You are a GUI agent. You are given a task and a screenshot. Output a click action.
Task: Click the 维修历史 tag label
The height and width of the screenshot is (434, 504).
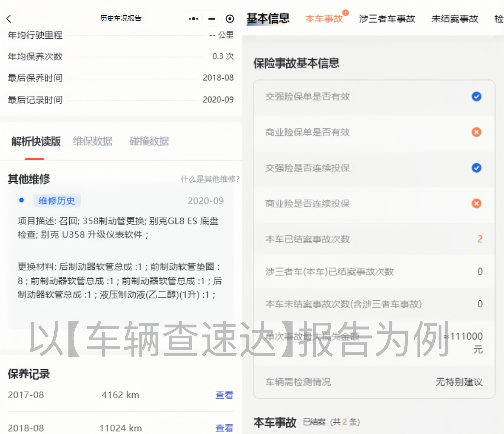coord(57,201)
